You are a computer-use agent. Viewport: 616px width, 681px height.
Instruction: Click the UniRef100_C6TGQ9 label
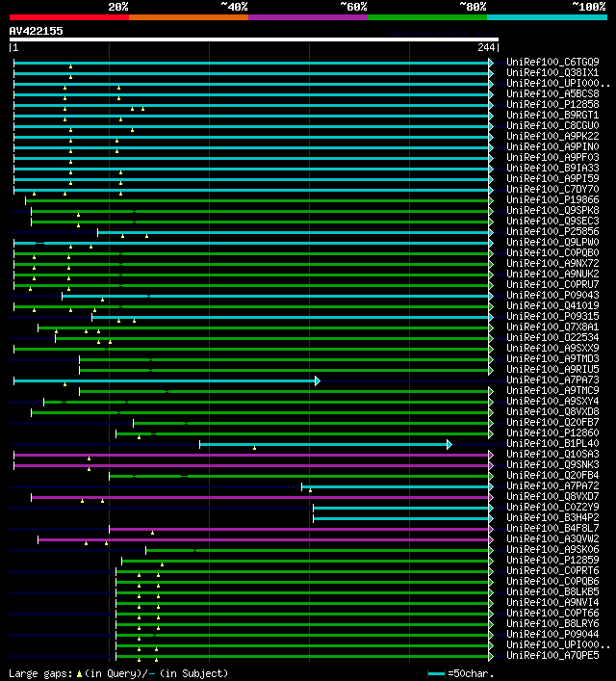point(552,62)
